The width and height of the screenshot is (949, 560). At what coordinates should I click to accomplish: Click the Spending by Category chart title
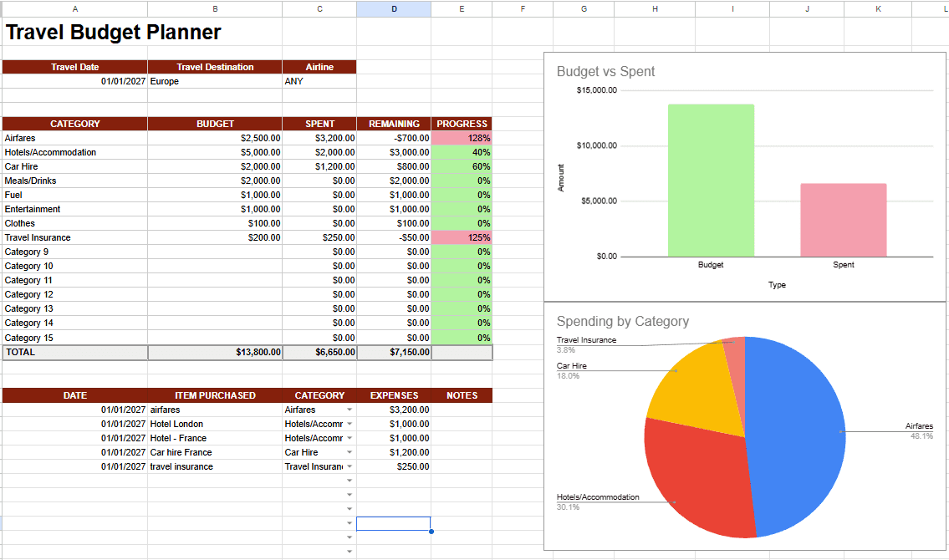622,321
